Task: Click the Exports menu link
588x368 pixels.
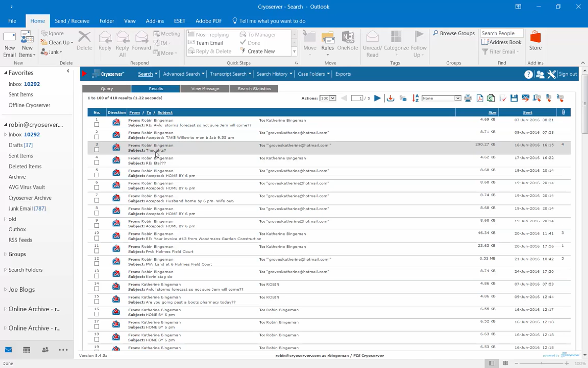Action: coord(343,74)
